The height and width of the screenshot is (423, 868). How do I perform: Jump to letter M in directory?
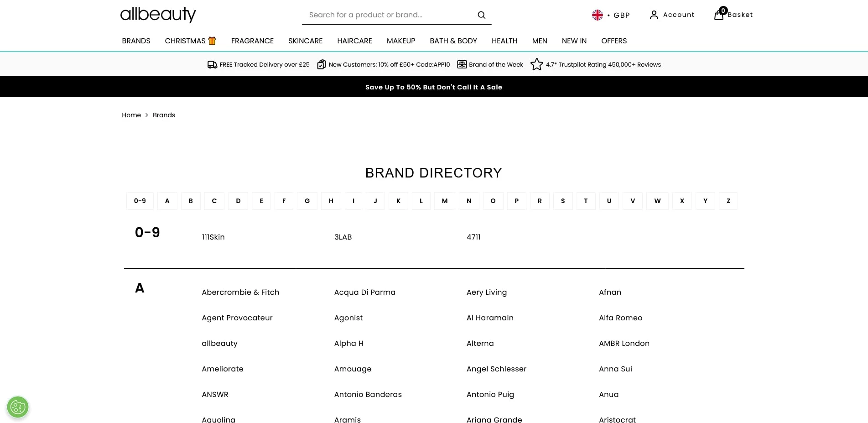444,201
